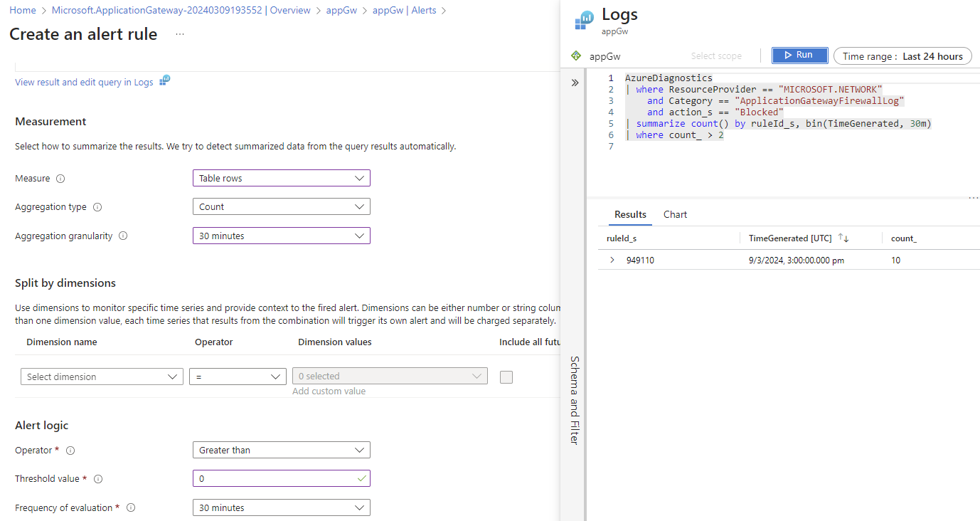Image resolution: width=980 pixels, height=521 pixels.
Task: Click the ruleId_s column header
Action: 622,238
